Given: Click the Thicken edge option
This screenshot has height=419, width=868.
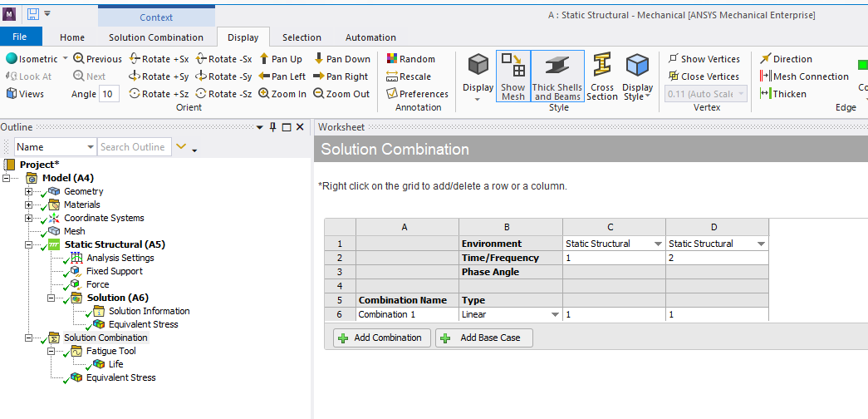Looking at the screenshot, I should [783, 94].
